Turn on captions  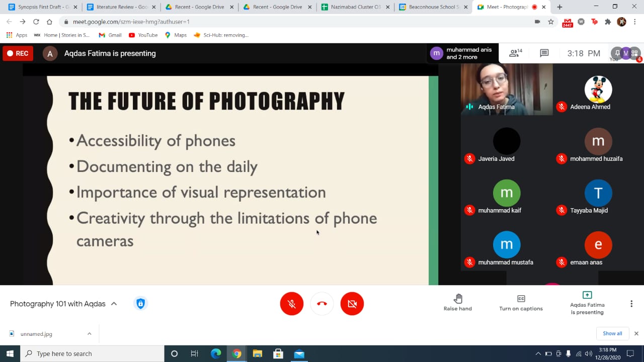521,303
